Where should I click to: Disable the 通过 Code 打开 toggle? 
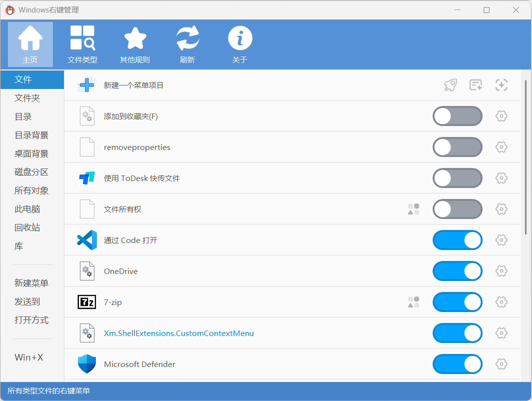point(458,240)
